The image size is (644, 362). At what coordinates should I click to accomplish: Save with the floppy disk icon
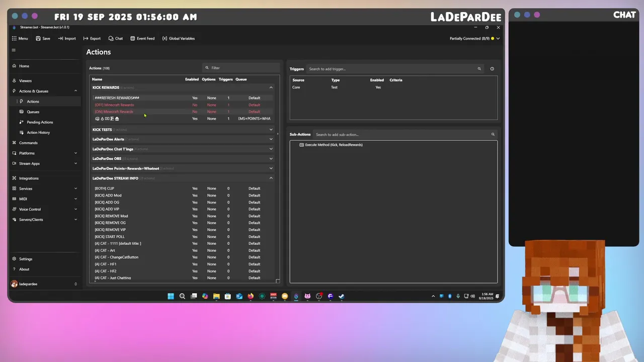(38, 38)
